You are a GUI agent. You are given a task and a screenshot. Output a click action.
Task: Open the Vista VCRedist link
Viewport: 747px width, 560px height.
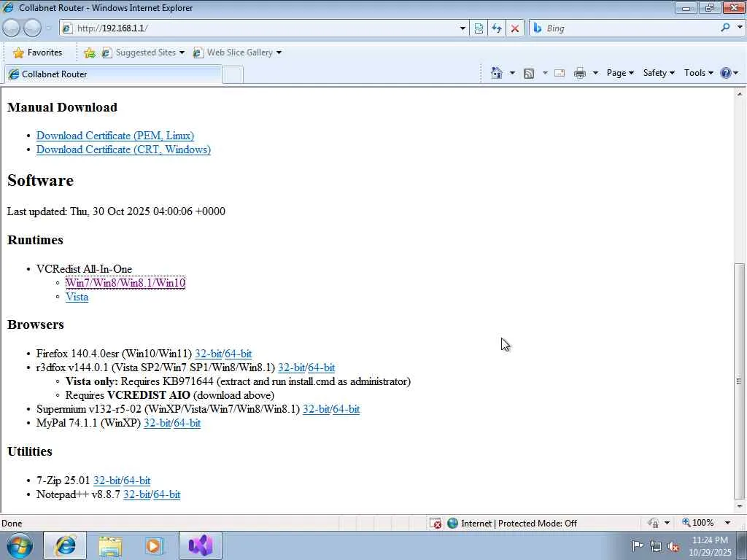click(77, 297)
